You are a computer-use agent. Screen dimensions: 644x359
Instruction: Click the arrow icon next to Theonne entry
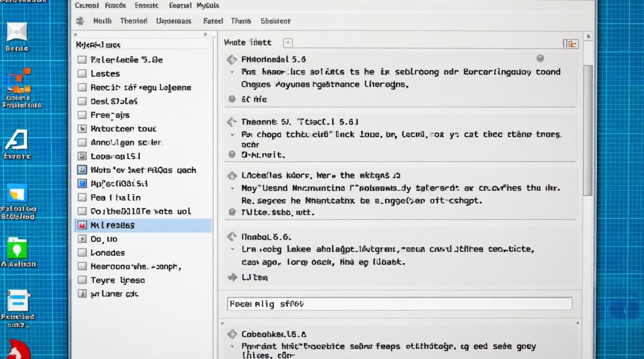point(232,122)
